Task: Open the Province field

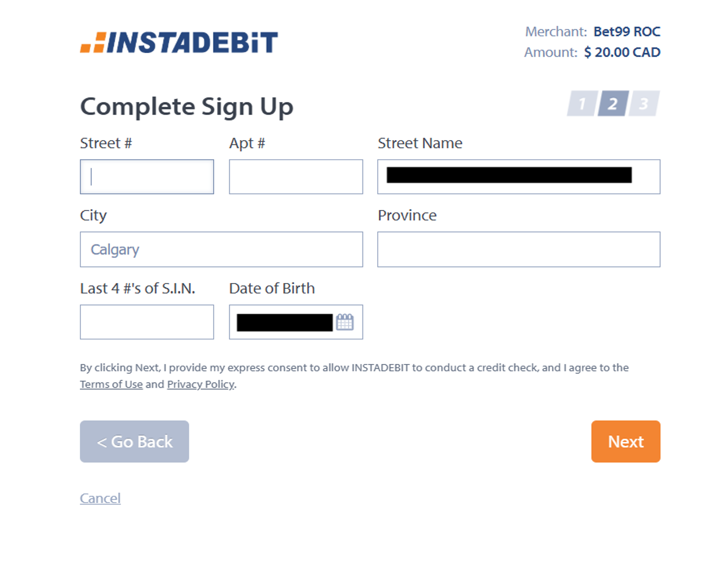Action: pos(518,249)
